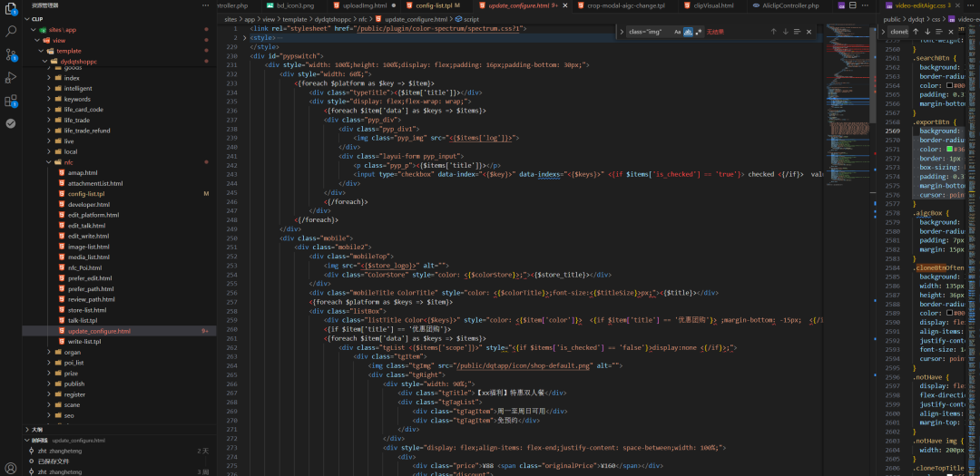Select the first zht zhangheteng timeline commit

[119, 451]
